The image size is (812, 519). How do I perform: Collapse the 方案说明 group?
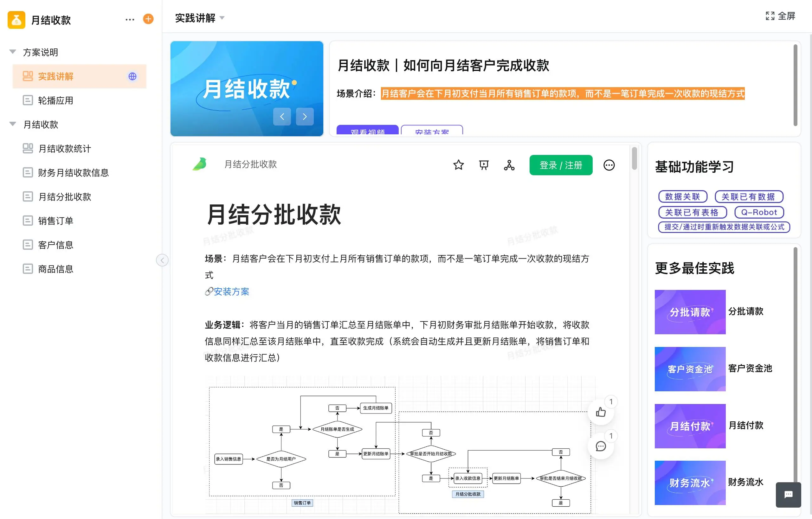[13, 52]
